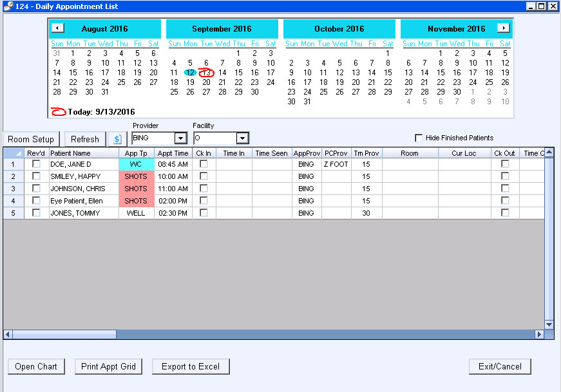Click Open Chart button

(x=36, y=367)
